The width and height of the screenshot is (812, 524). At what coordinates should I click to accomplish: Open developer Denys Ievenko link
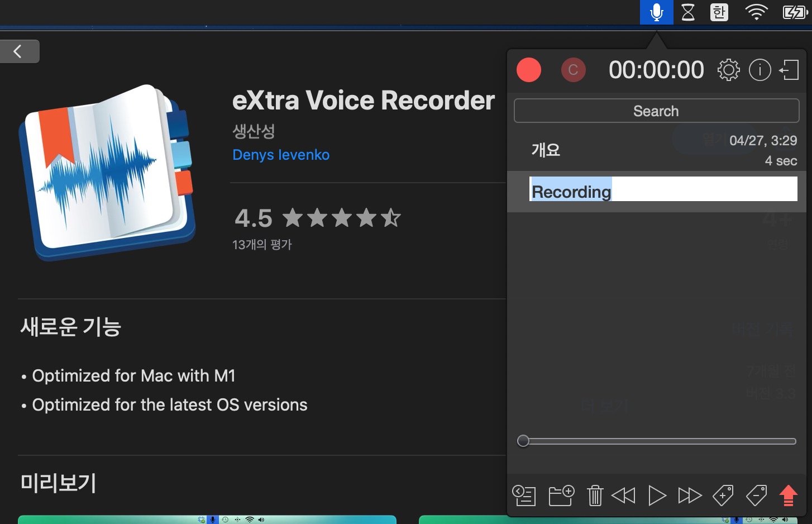coord(281,155)
